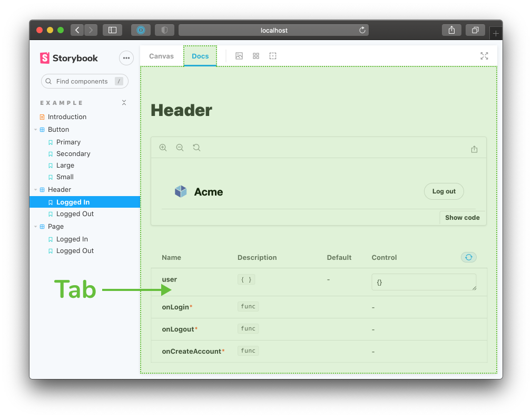Viewport: 532px width, 418px height.
Task: Click the Default column header
Action: [339, 258]
